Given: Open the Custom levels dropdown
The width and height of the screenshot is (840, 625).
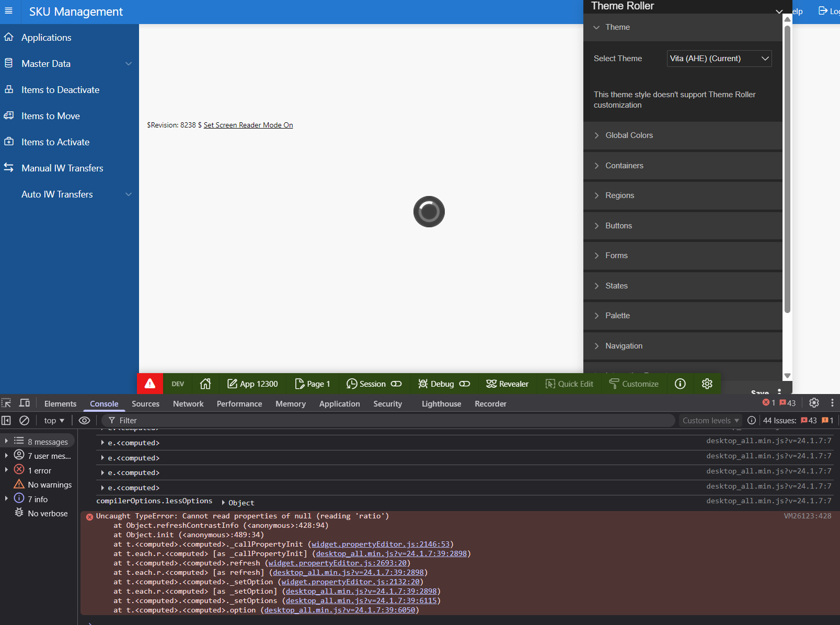Looking at the screenshot, I should point(710,420).
